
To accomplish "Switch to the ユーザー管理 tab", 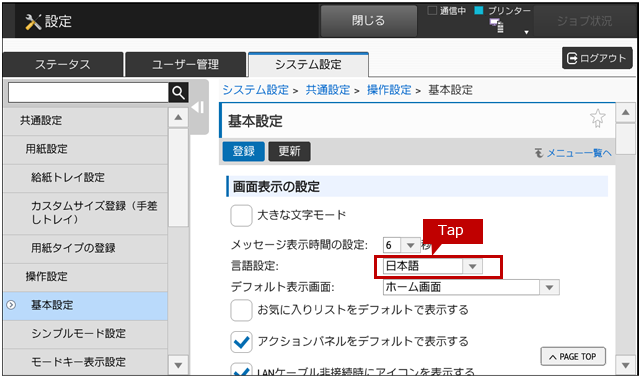I will (186, 65).
